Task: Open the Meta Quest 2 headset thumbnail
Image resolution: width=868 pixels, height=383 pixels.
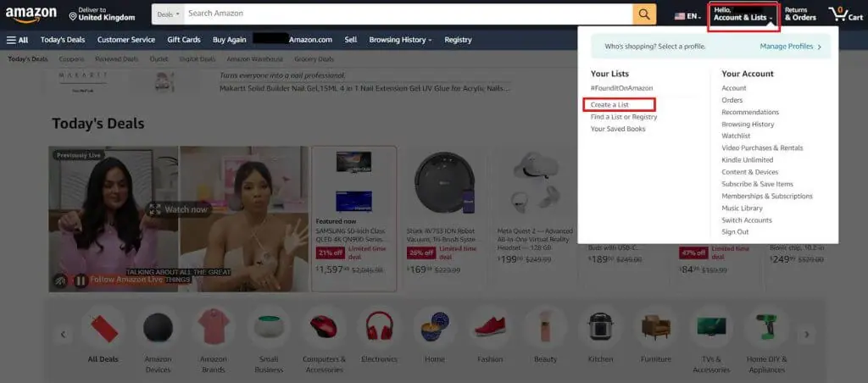Action: tap(536, 183)
